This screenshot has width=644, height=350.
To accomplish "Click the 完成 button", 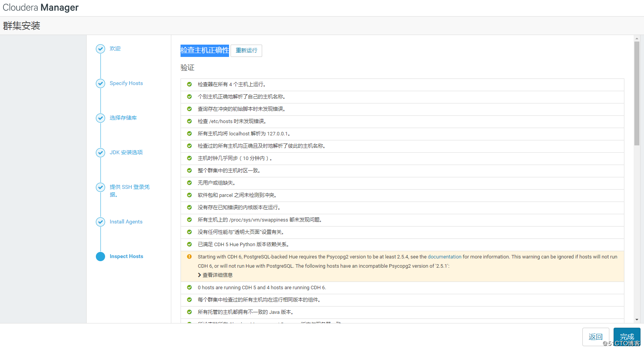I will [x=627, y=337].
